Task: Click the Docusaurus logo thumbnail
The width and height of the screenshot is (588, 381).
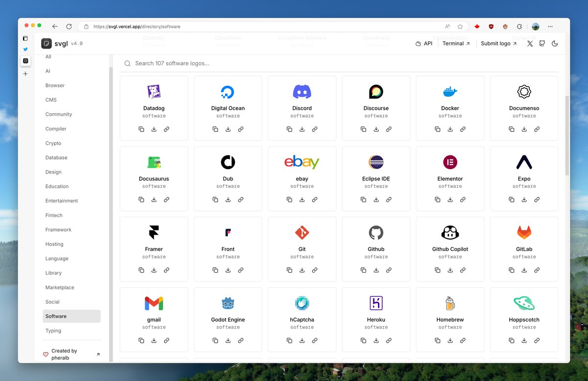Action: [154, 162]
